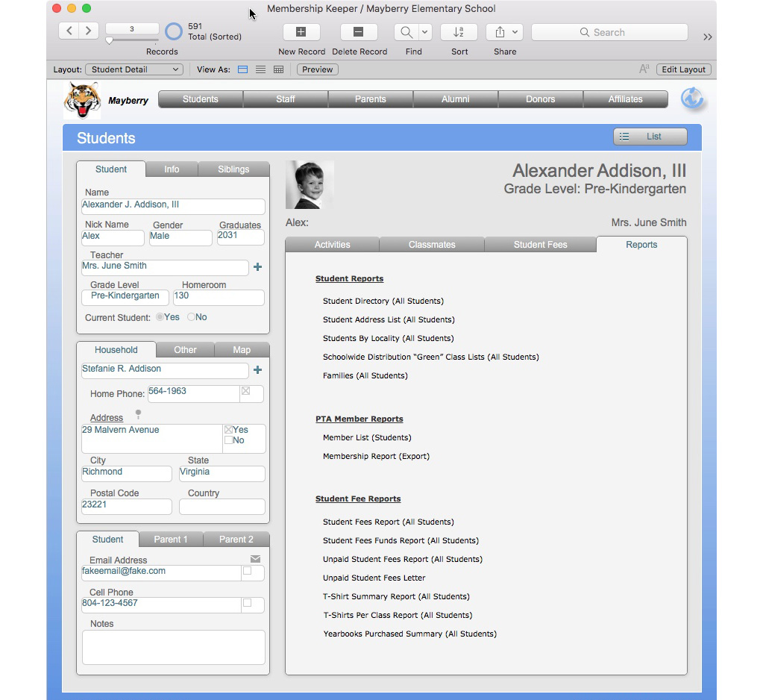Open text formatting bar icon
Image resolution: width=763 pixels, height=700 pixels.
point(644,69)
